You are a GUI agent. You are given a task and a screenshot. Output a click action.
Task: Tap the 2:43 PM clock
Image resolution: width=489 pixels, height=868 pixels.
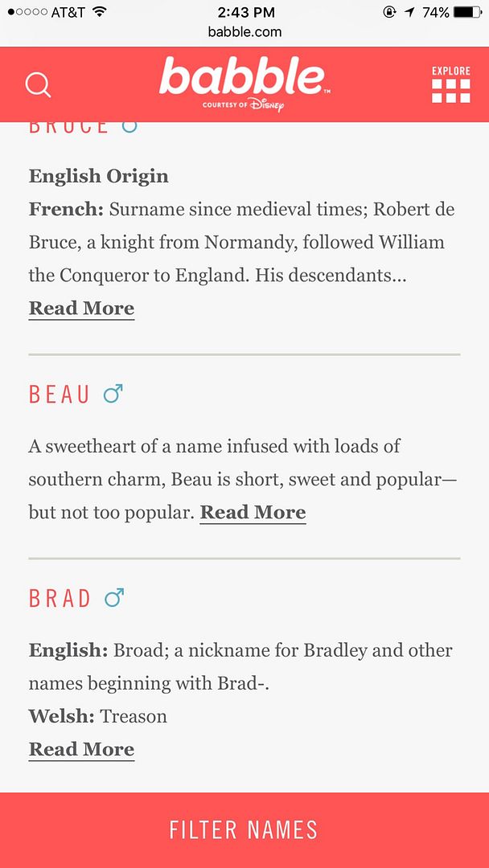(246, 12)
